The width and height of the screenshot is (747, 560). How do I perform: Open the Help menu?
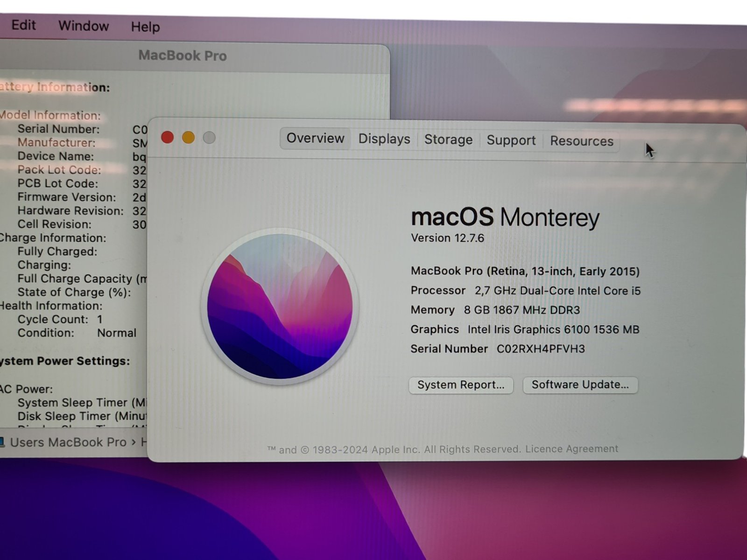pos(145,27)
